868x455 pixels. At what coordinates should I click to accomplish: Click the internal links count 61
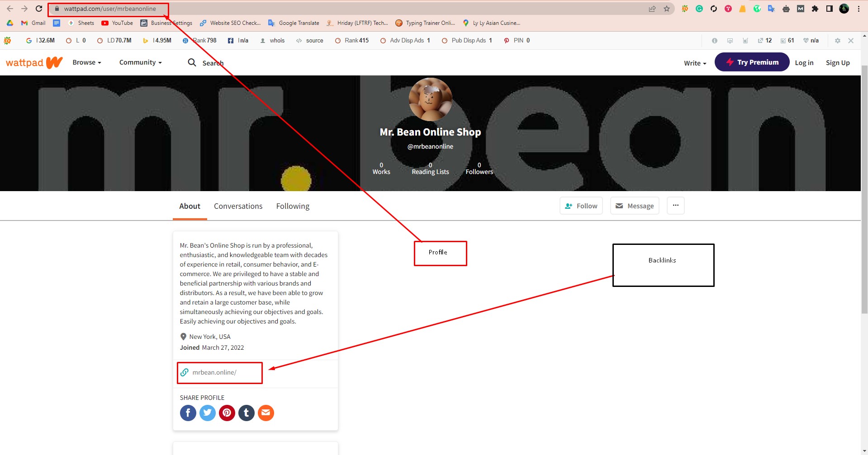coord(787,41)
